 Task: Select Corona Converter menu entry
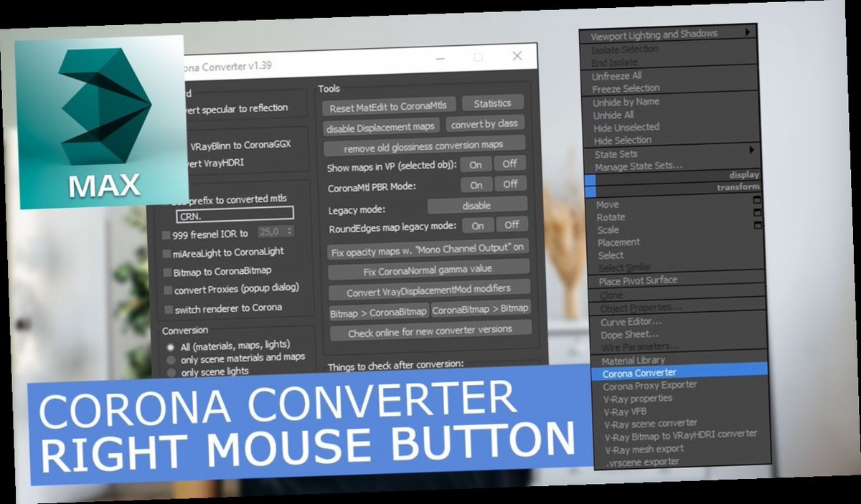(x=639, y=373)
